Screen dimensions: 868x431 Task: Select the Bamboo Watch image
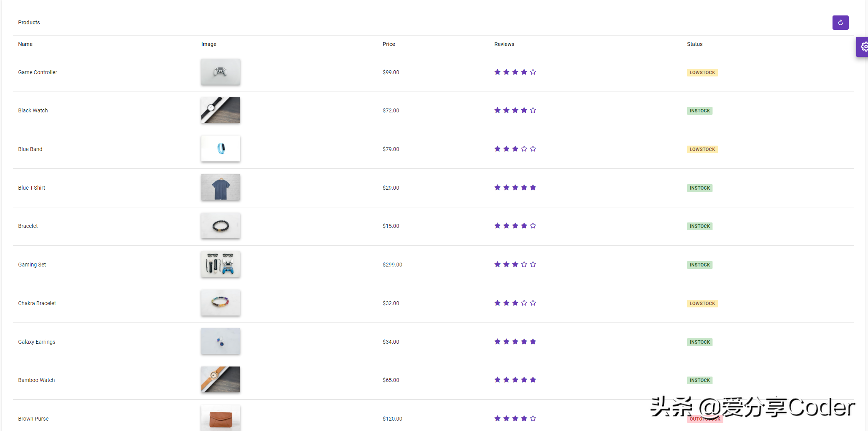pyautogui.click(x=220, y=380)
